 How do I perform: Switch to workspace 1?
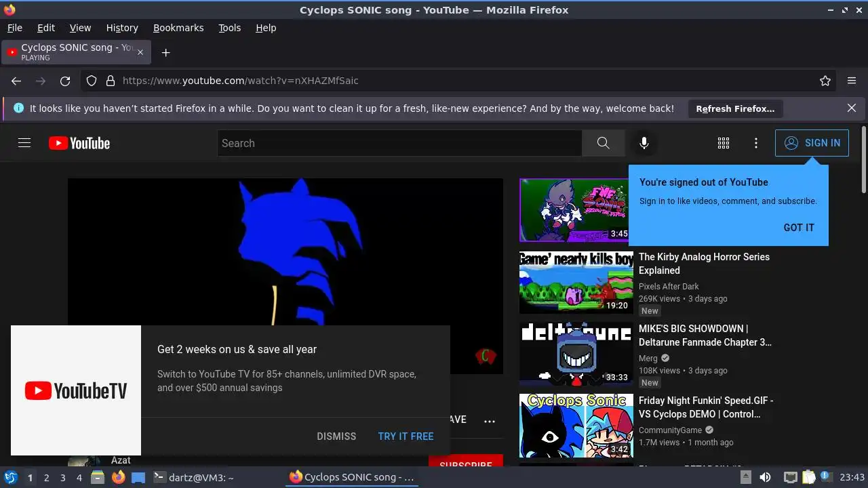[30, 478]
